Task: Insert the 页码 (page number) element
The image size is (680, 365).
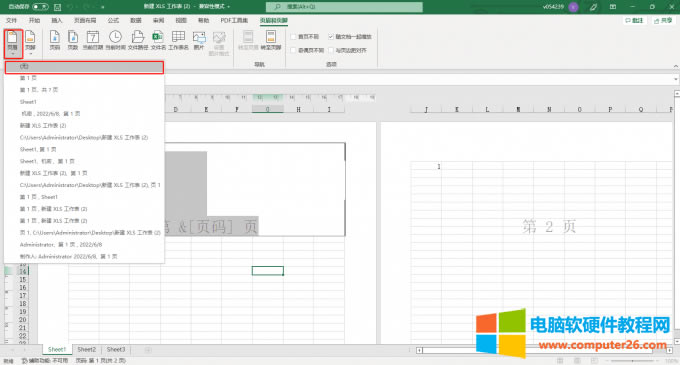Action: pyautogui.click(x=55, y=40)
